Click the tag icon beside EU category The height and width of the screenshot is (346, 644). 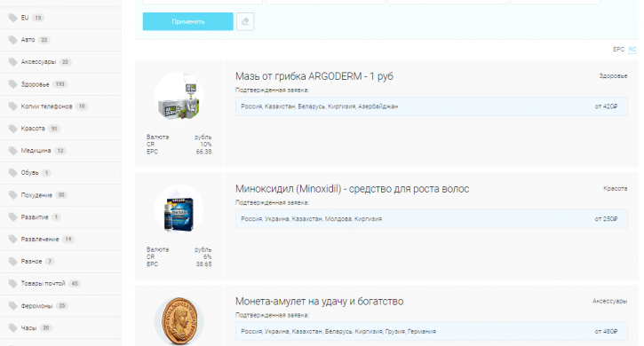(12, 18)
